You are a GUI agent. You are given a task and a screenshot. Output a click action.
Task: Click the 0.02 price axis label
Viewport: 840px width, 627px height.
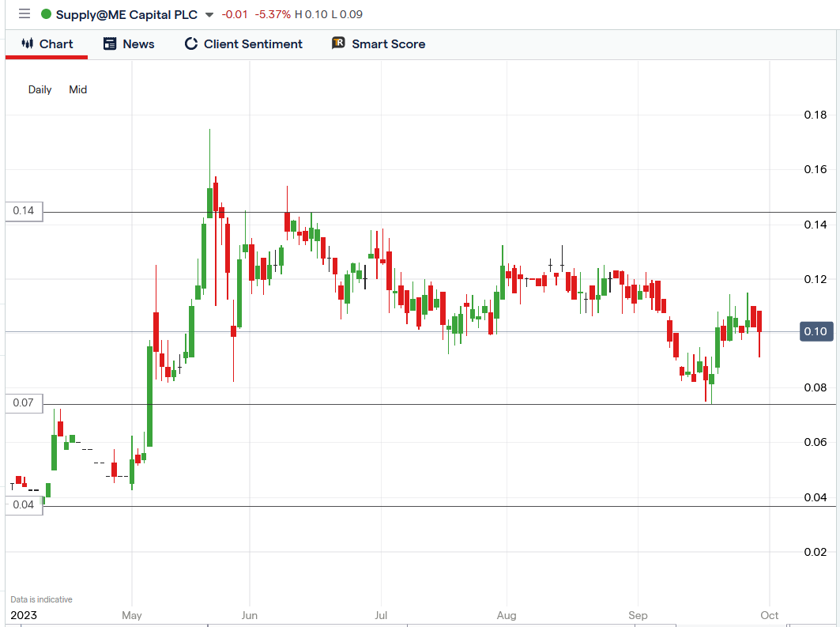815,552
